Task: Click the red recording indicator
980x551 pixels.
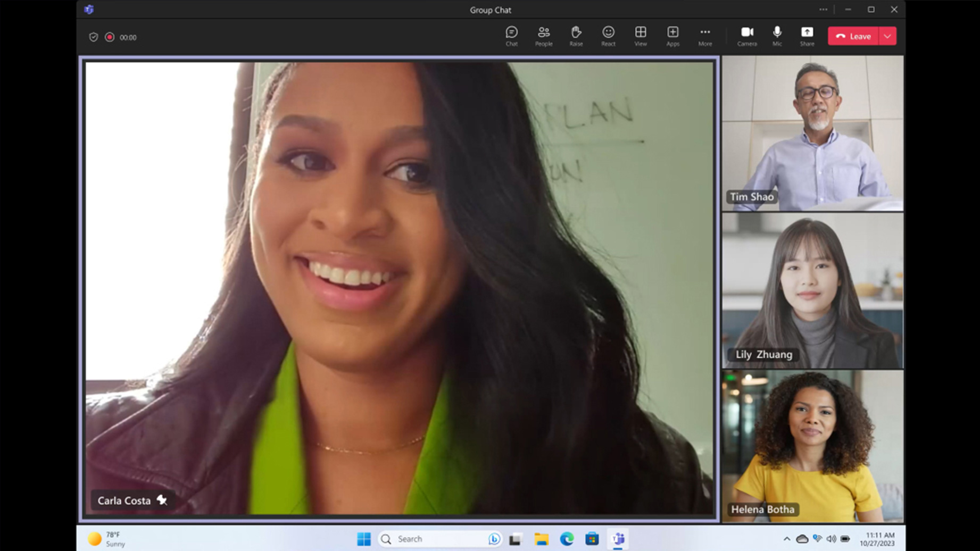Action: [x=110, y=37]
